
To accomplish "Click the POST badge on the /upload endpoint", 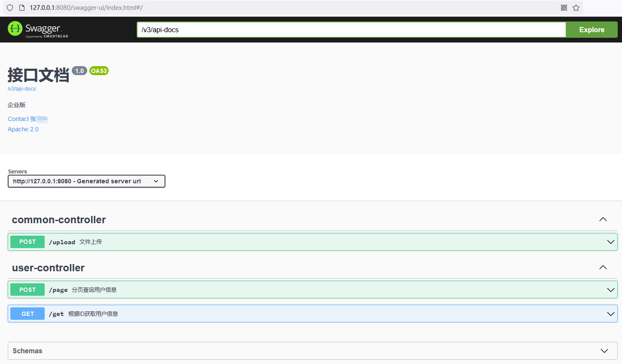I will [x=27, y=242].
